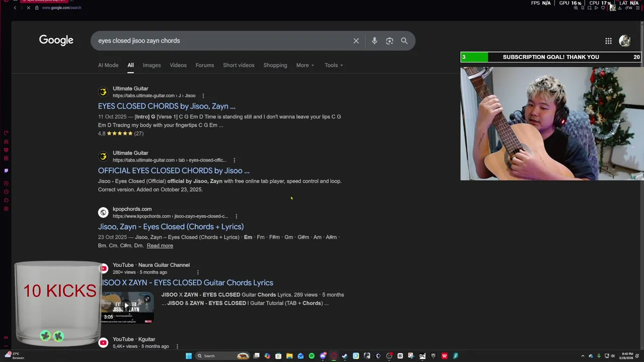Expand the Tools dropdown
Image resolution: width=644 pixels, height=362 pixels.
point(334,65)
